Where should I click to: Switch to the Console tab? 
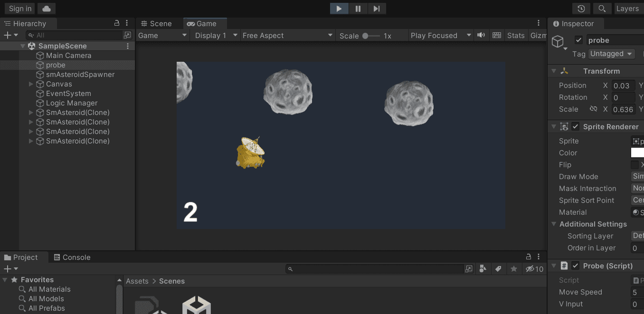[x=71, y=257]
